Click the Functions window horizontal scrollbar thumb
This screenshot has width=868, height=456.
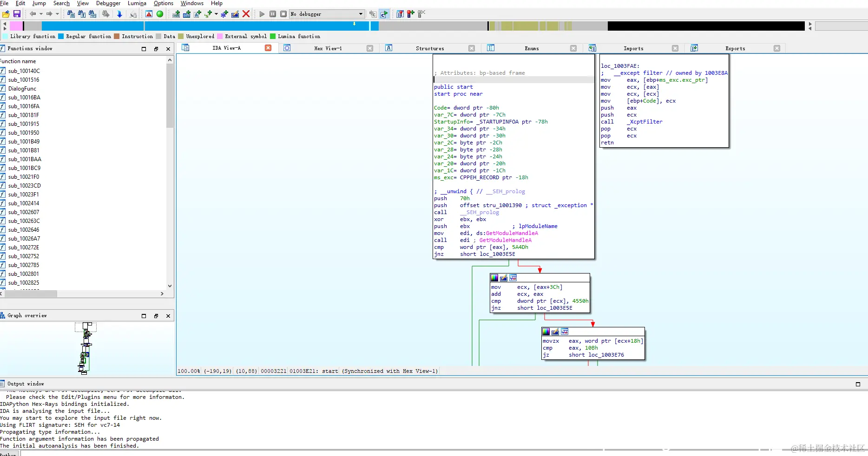pyautogui.click(x=31, y=294)
